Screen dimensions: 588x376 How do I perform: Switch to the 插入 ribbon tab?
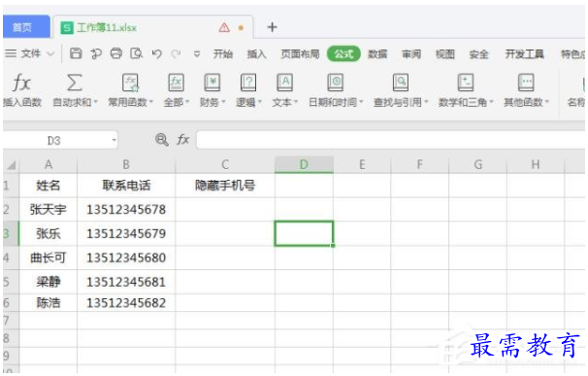coord(256,54)
